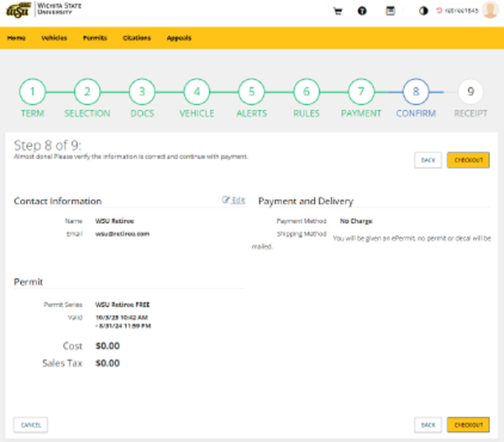
Task: Select the Permits menu item
Action: [x=95, y=38]
